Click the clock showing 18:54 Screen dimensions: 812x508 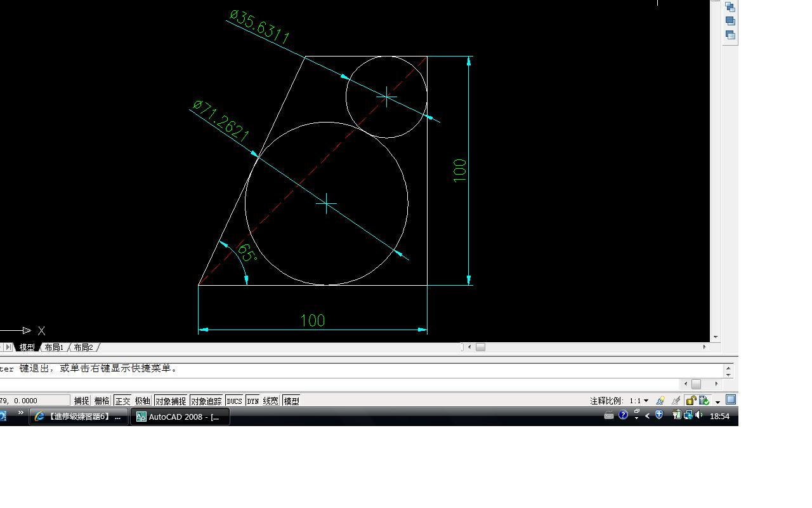[x=719, y=417]
